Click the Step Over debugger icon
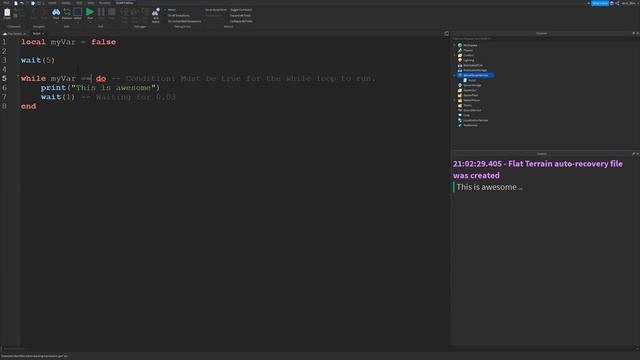The width and height of the screenshot is (640, 360). point(135,12)
